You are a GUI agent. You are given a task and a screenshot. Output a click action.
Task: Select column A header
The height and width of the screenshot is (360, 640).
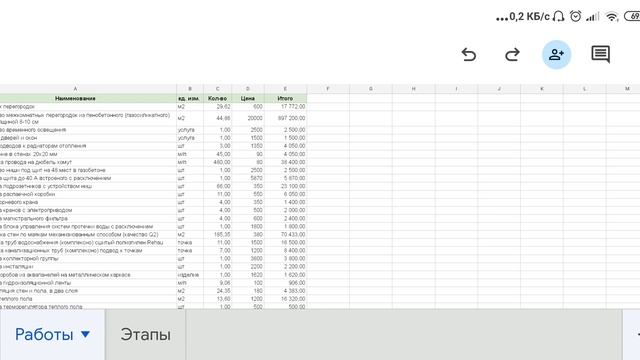pyautogui.click(x=75, y=89)
